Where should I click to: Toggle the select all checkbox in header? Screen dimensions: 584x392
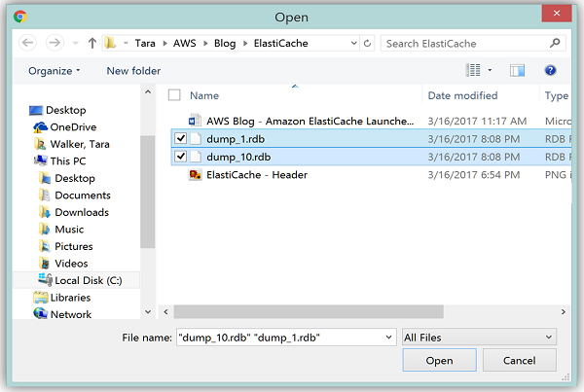tap(174, 95)
